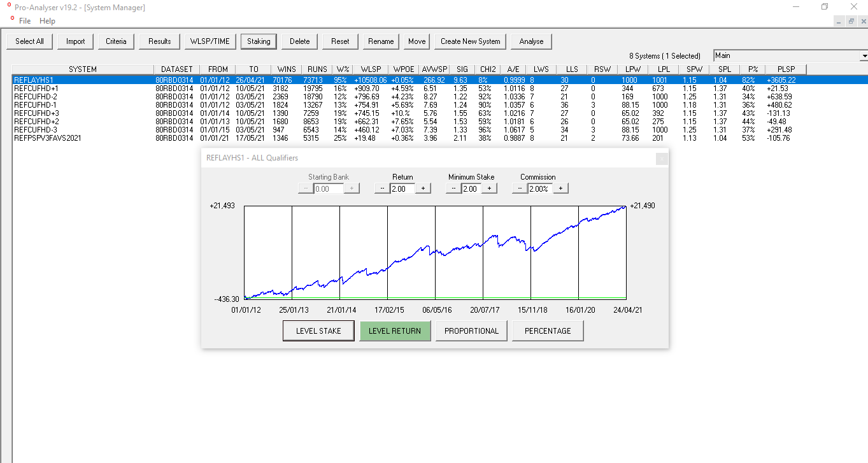Screen dimensions: 868x463
Task: Select the LEVEL STAKE staking mode
Action: [318, 331]
